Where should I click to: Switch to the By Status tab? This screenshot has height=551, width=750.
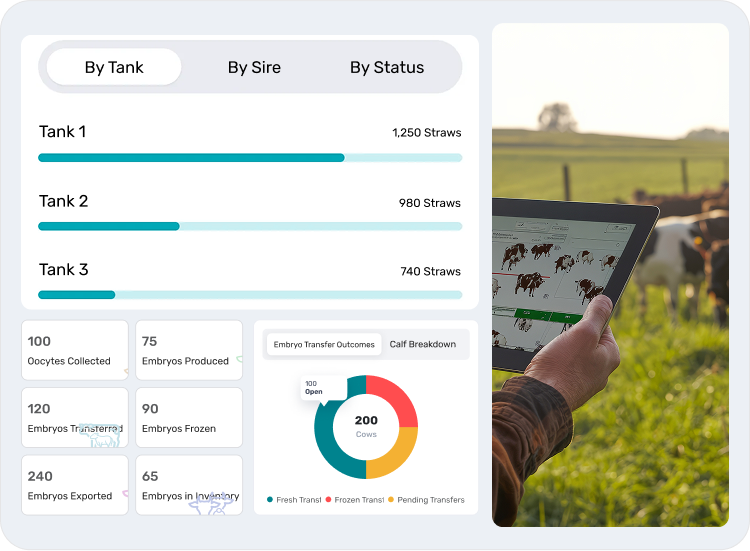(387, 68)
